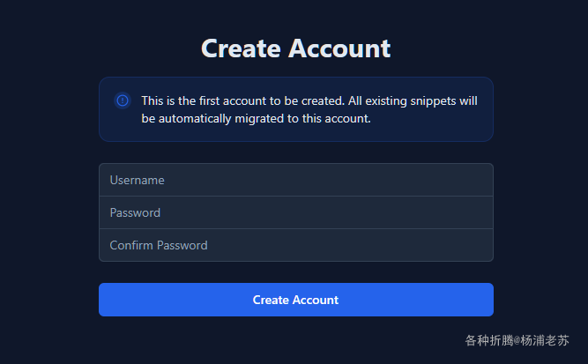
Task: Submit with the blue Create Account button
Action: pos(296,300)
